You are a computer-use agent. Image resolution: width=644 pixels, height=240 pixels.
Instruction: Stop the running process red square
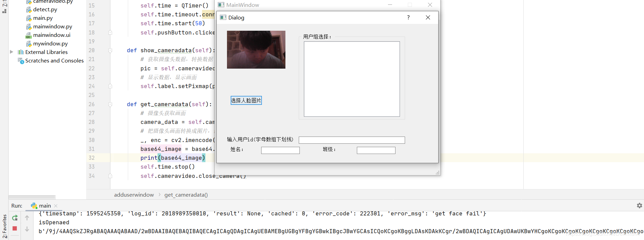(15, 228)
